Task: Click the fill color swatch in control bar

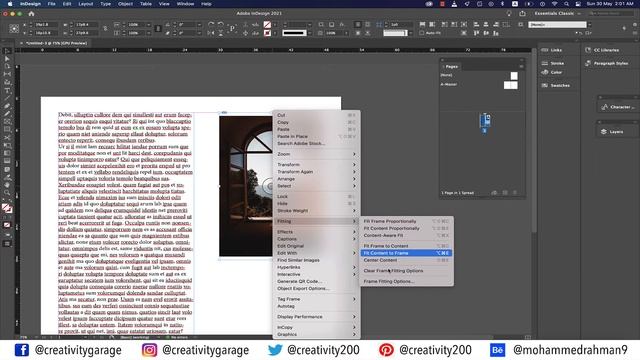Action: coord(267,25)
